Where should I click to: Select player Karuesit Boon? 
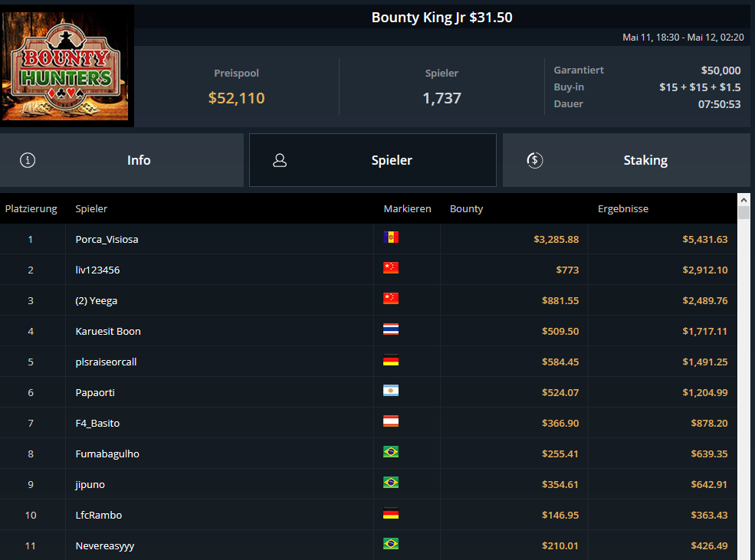(108, 331)
